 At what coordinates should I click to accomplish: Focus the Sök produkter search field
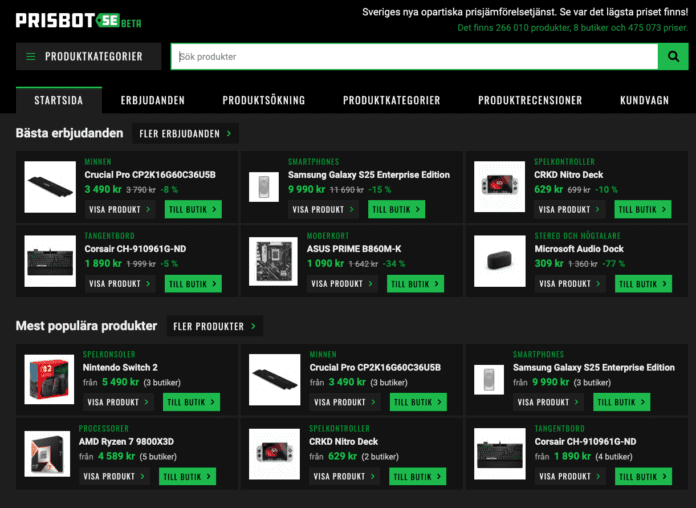click(414, 56)
